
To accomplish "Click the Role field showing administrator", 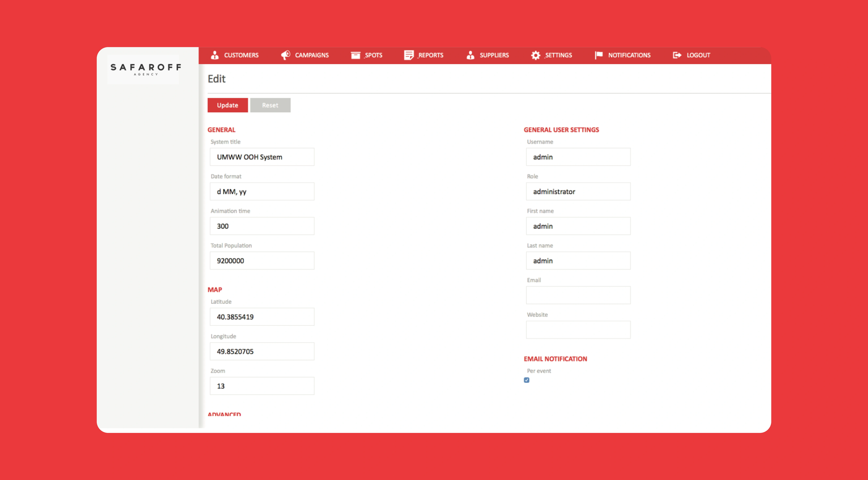I will pos(578,191).
